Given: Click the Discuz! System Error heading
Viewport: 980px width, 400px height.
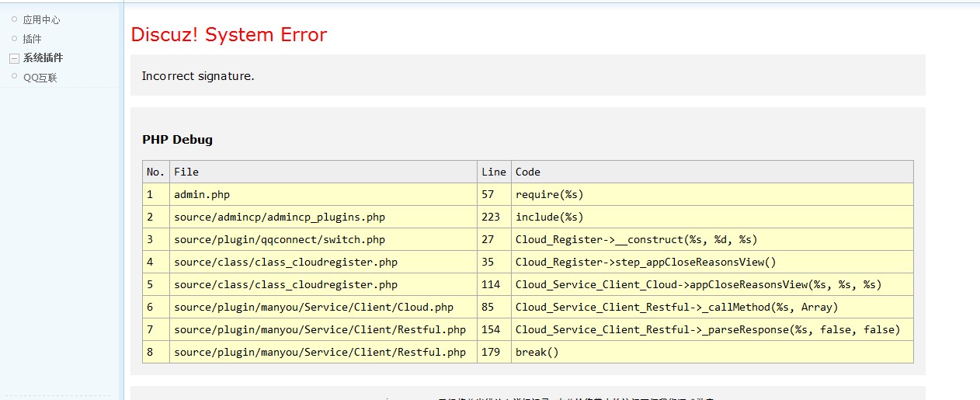Looking at the screenshot, I should [229, 34].
